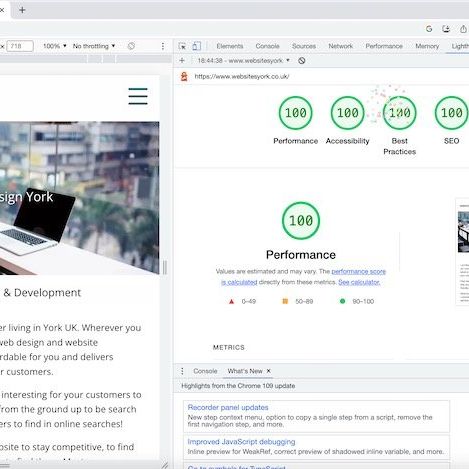469x469 pixels.
Task: Toggle the device toolbar icon
Action: [197, 46]
